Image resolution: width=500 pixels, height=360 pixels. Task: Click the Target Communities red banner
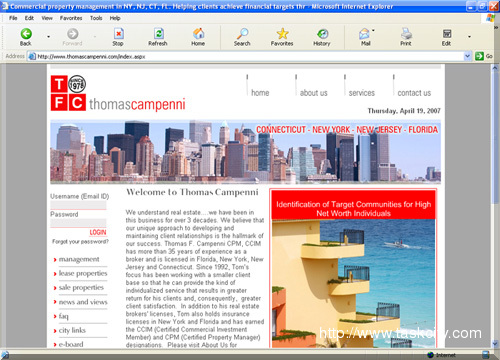point(353,205)
